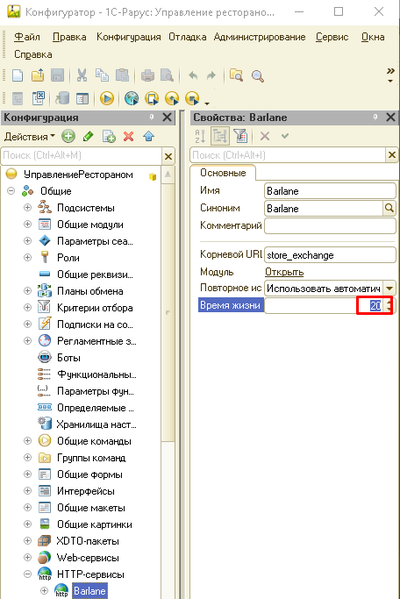Sort properties alphabetically icon
Image resolution: width=400 pixels, height=599 pixels.
(x=200, y=136)
